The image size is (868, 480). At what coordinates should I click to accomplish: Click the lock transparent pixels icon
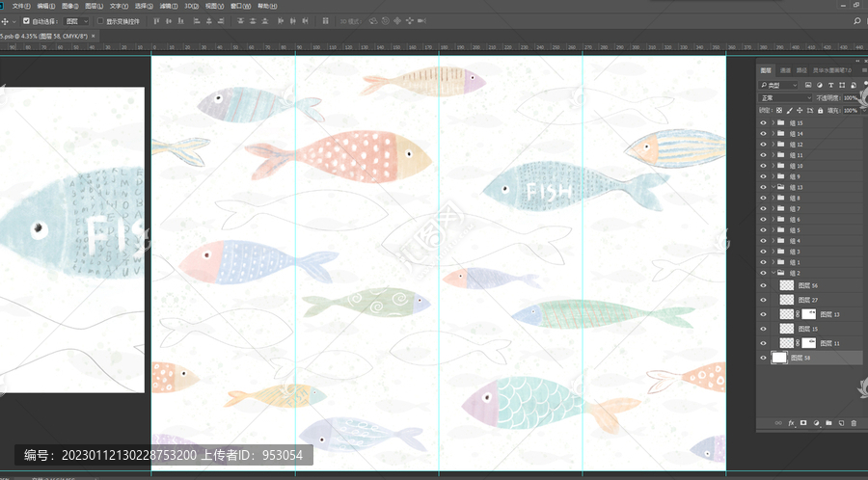[x=779, y=110]
